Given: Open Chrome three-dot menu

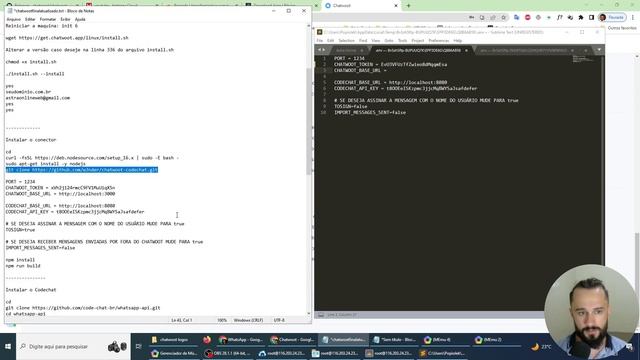Looking at the screenshot, I should pos(633,18).
